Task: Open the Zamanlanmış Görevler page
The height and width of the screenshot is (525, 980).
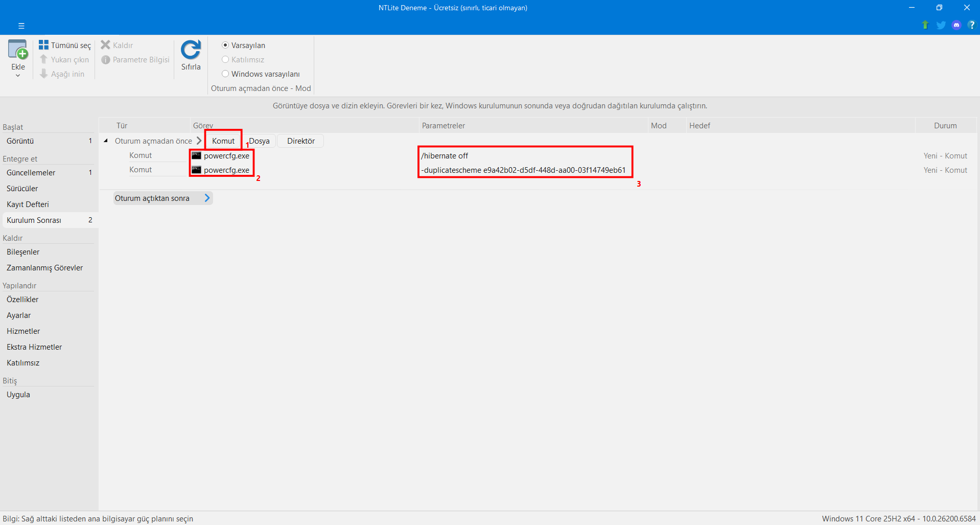Action: pyautogui.click(x=49, y=268)
